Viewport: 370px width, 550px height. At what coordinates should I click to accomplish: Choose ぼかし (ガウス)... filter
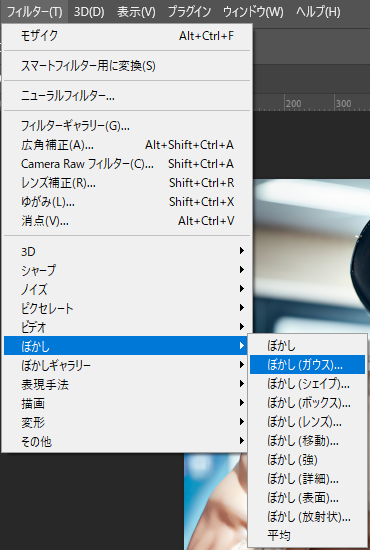click(x=307, y=364)
